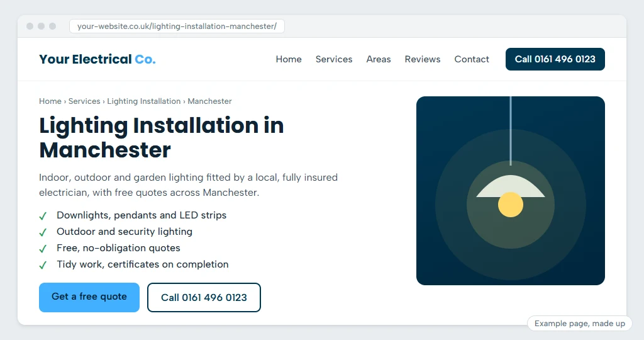Click the outlined Call 0161 496 0123 button
This screenshot has width=644, height=340.
(x=204, y=297)
